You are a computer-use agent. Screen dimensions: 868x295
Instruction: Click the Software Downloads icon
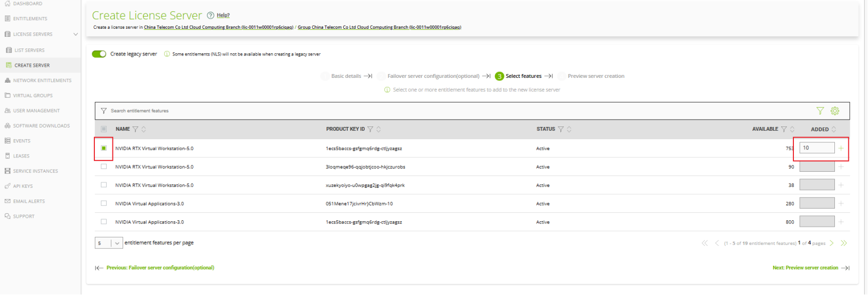[x=7, y=126]
